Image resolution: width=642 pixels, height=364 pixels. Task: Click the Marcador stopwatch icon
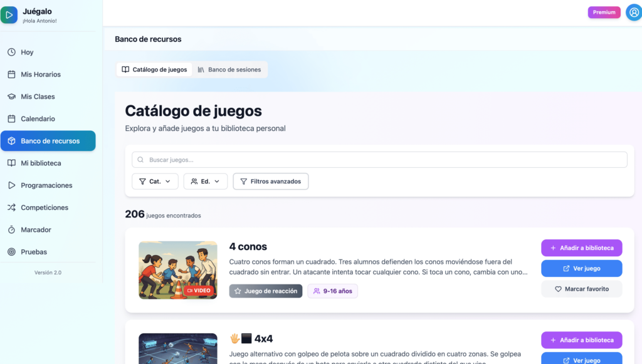(x=11, y=230)
